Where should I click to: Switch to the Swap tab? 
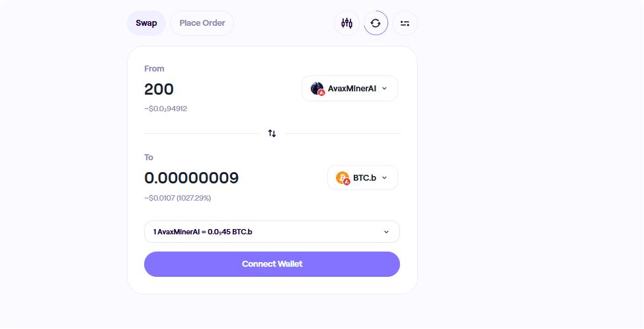pos(146,23)
